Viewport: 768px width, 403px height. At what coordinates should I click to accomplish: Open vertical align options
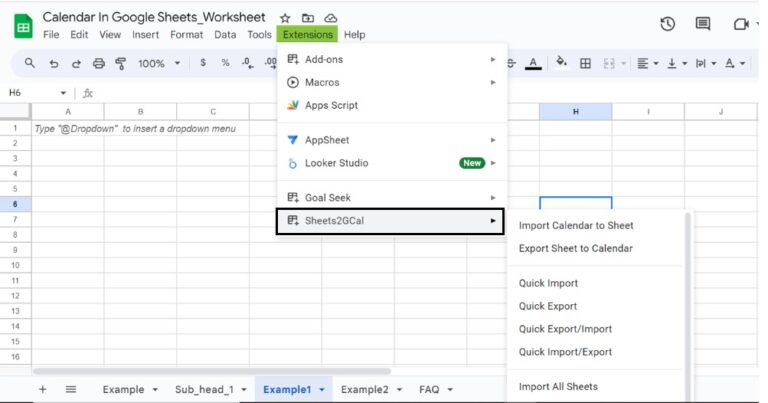coord(677,63)
